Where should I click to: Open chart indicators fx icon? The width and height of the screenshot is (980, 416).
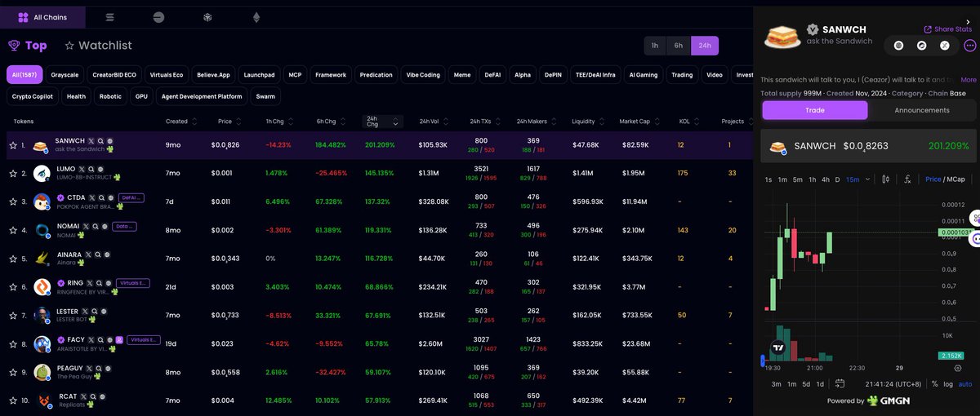tap(907, 179)
